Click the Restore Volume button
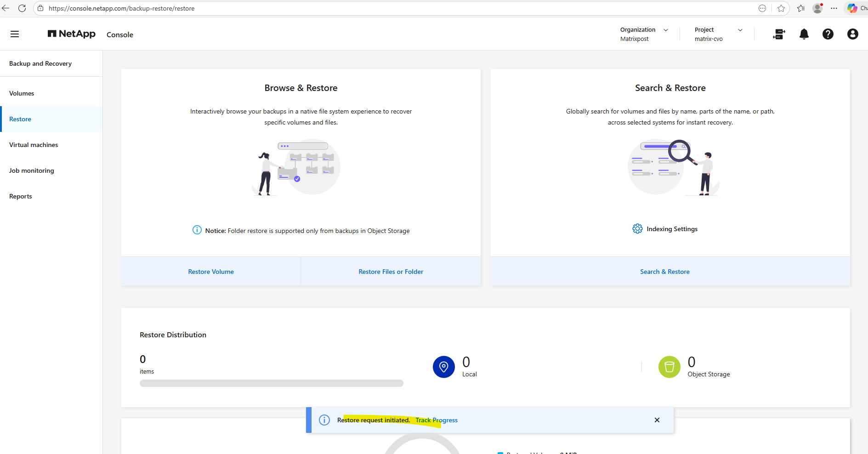 [211, 272]
